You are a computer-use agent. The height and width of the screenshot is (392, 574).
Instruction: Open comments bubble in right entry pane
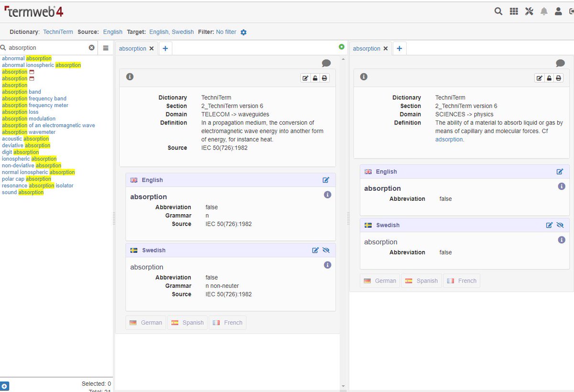tap(560, 63)
